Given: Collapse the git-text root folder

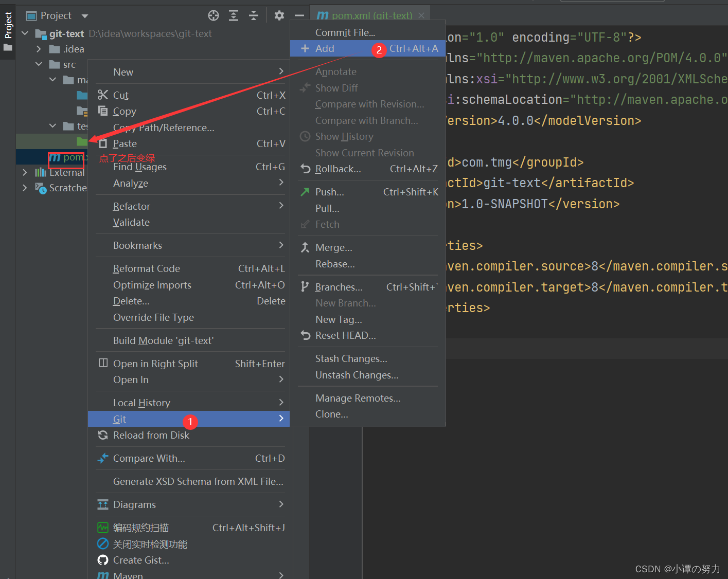Looking at the screenshot, I should (25, 33).
